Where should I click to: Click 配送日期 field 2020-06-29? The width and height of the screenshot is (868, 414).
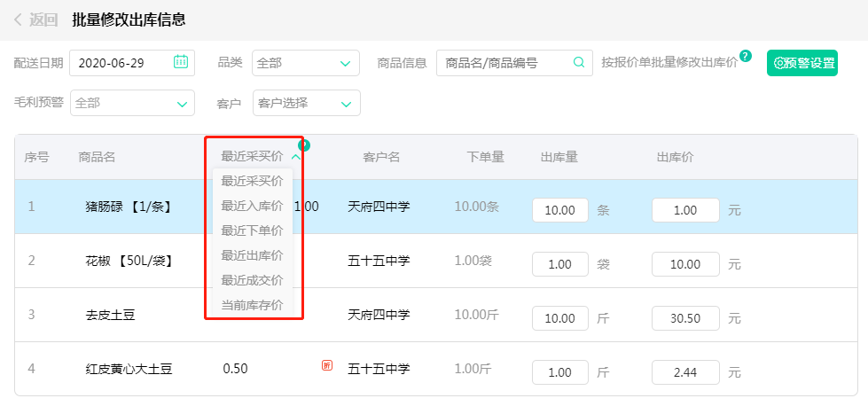point(132,63)
